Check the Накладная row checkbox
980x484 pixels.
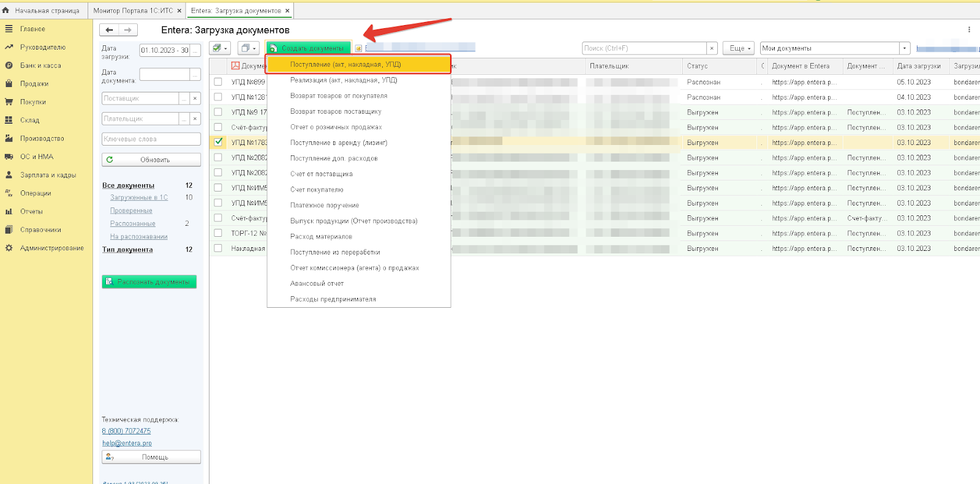coord(218,248)
